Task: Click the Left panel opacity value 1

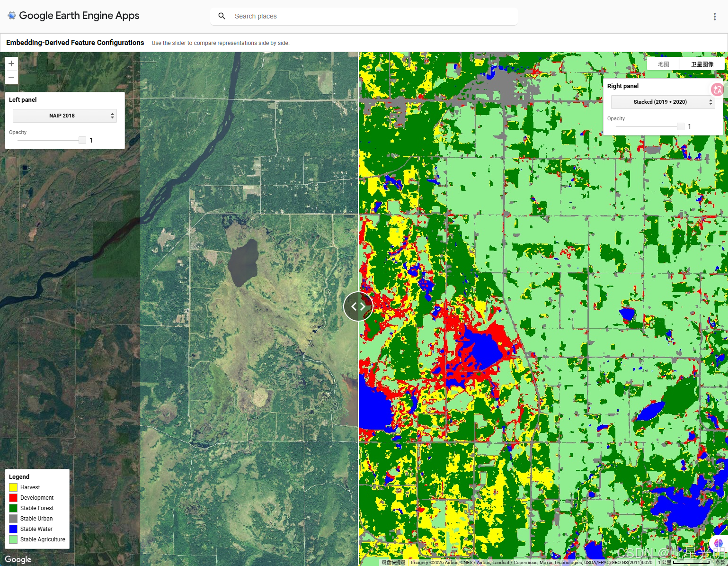Action: 91,140
